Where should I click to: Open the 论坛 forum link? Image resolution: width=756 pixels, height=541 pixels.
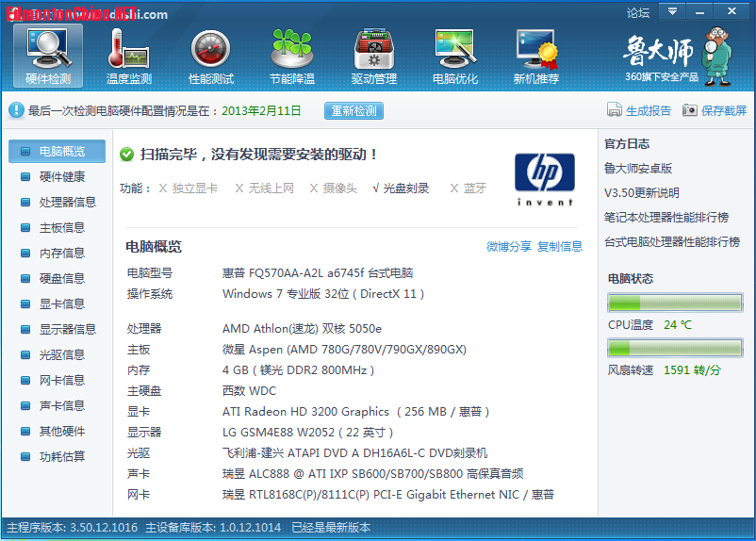pyautogui.click(x=638, y=12)
